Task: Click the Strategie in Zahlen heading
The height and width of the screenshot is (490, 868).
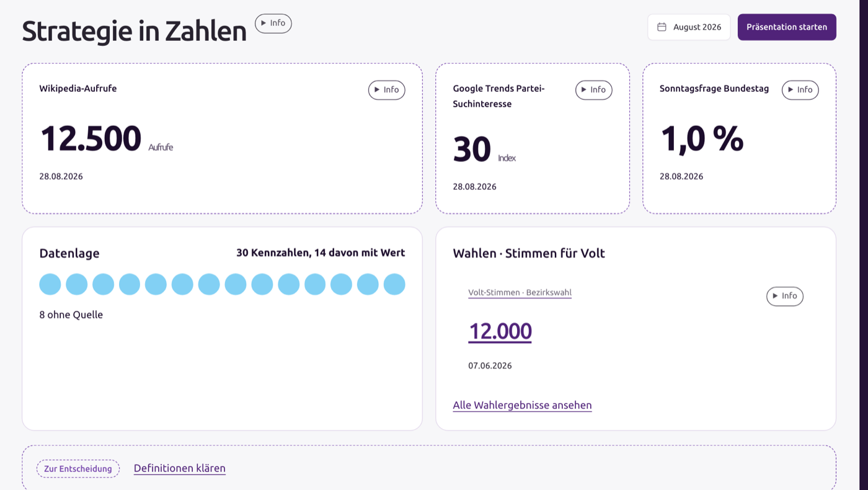Action: point(135,31)
